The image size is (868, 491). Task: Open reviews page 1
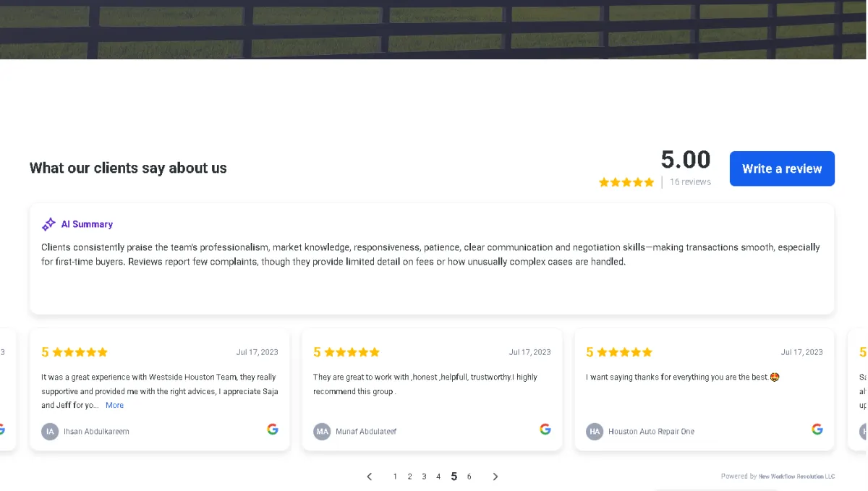point(395,477)
